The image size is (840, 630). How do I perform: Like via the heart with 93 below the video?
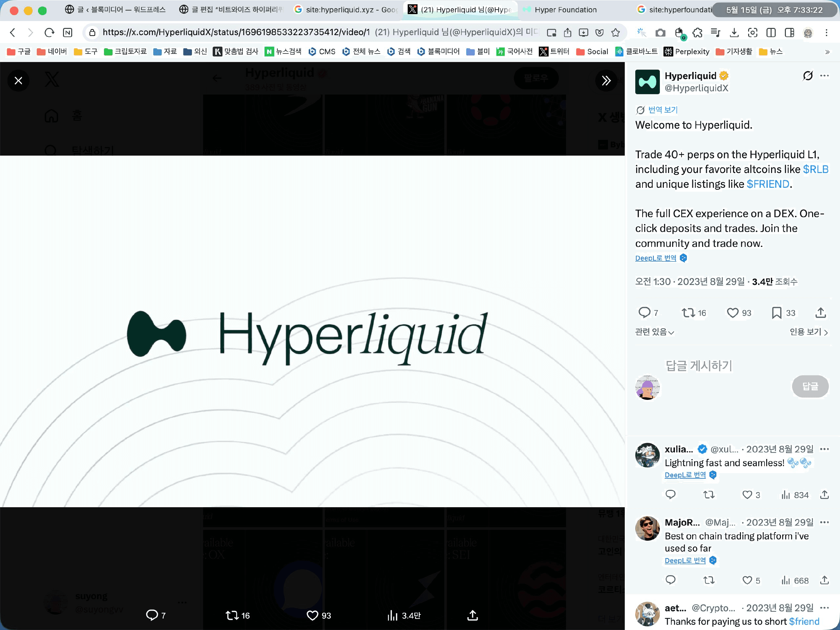[319, 615]
